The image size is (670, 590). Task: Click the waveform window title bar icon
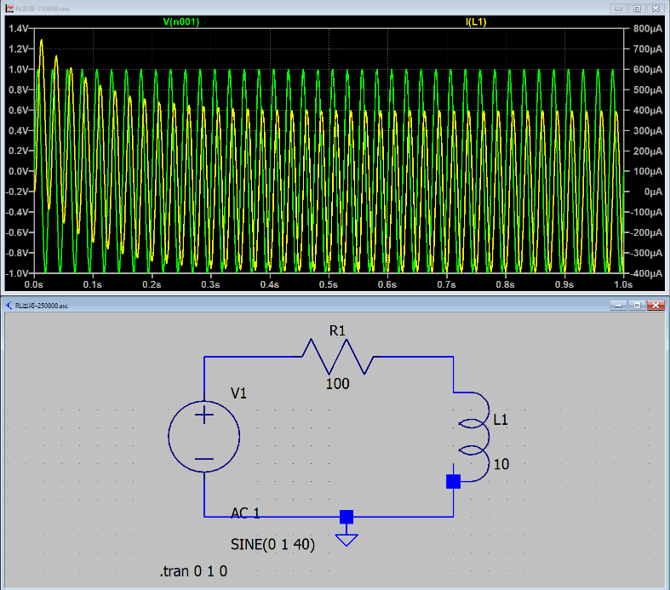click(9, 7)
